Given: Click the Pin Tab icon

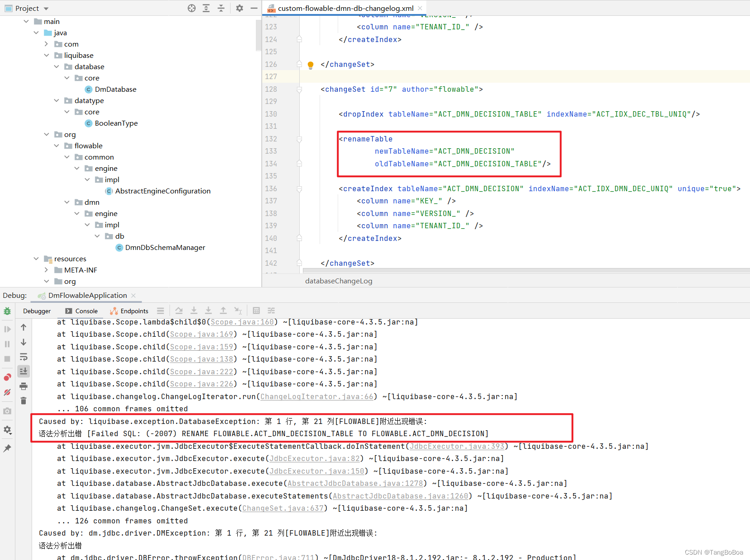Looking at the screenshot, I should tap(7, 448).
